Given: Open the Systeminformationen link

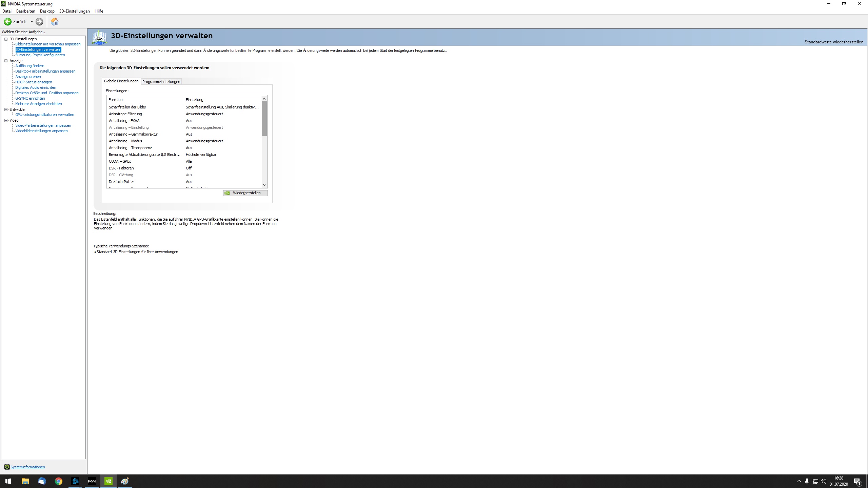Looking at the screenshot, I should point(27,467).
